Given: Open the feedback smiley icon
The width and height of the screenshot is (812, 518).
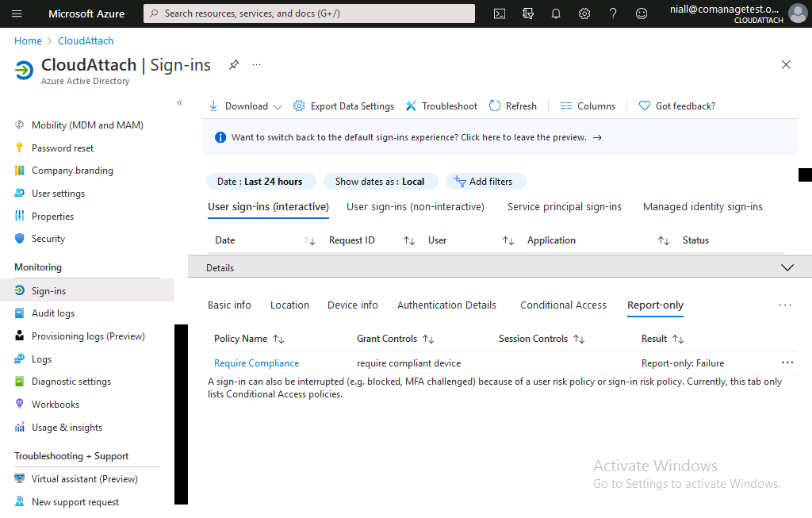Looking at the screenshot, I should [641, 13].
